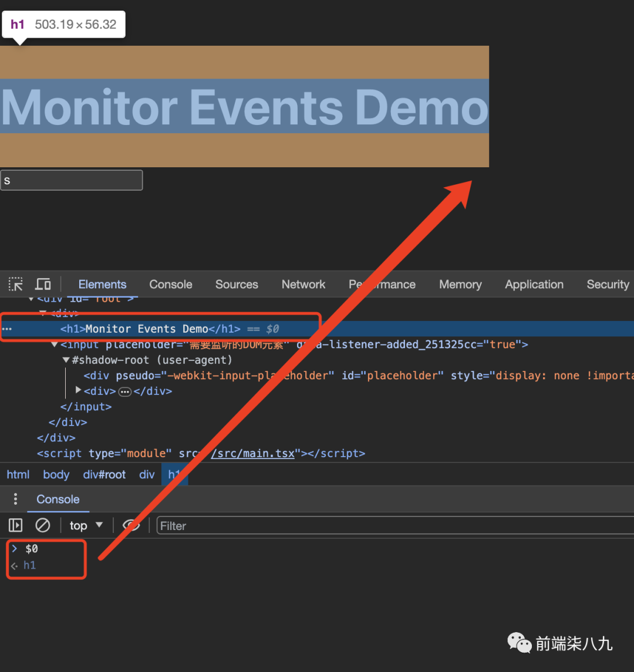Viewport: 634px width, 672px height.
Task: Focus the console Filter field
Action: (395, 526)
